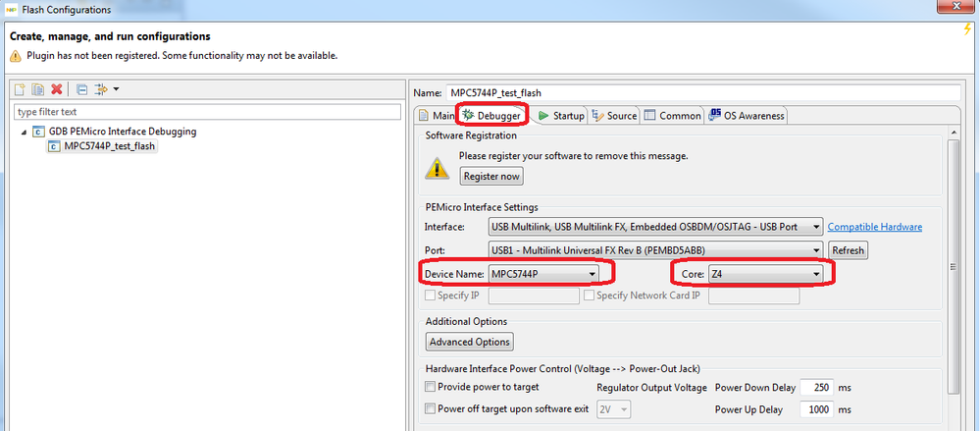Open the Interface dropdown list
Image resolution: width=980 pixels, height=431 pixels.
point(655,227)
